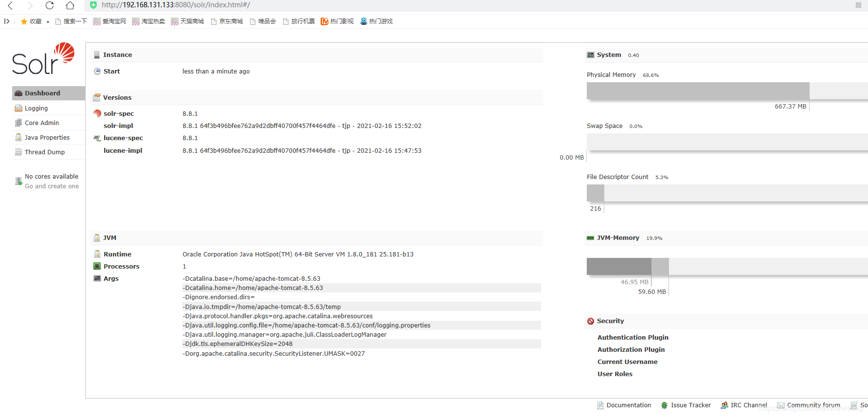Click the Args terminal icon
The image size is (868, 417).
tap(97, 278)
